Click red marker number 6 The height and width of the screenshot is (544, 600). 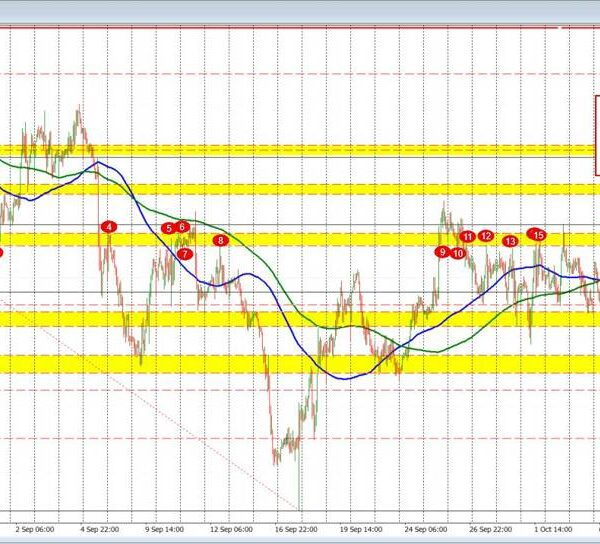click(183, 228)
